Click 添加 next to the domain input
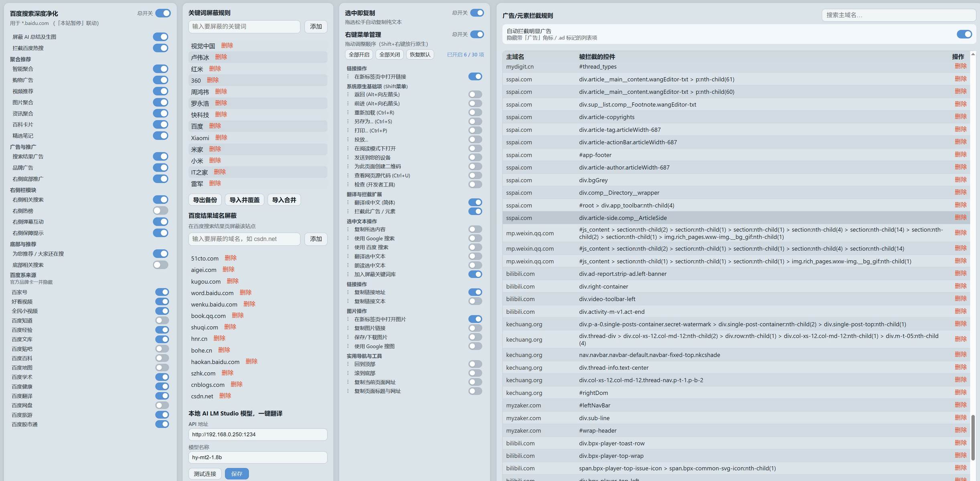The height and width of the screenshot is (481, 980). tap(316, 239)
